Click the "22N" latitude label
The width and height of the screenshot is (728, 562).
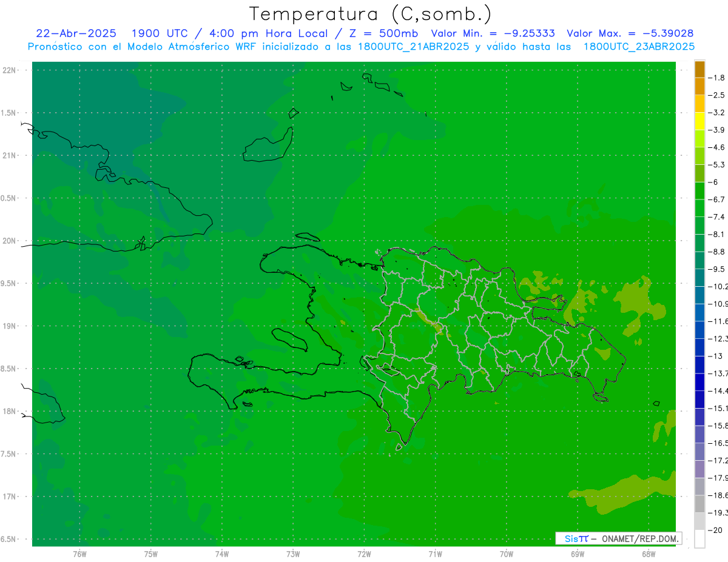click(x=9, y=70)
